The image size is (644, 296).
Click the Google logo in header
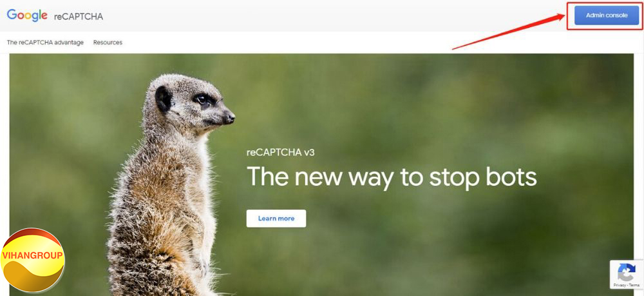click(27, 15)
